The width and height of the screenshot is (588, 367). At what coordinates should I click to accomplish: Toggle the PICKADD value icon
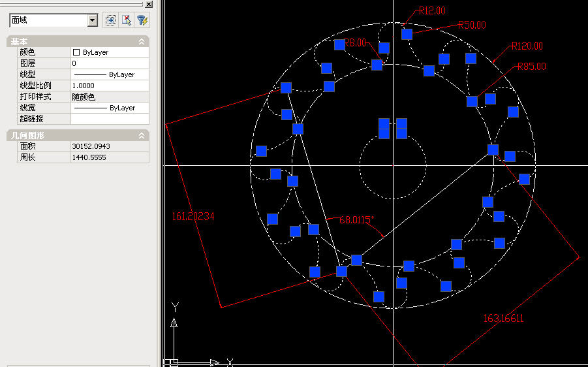click(x=111, y=20)
